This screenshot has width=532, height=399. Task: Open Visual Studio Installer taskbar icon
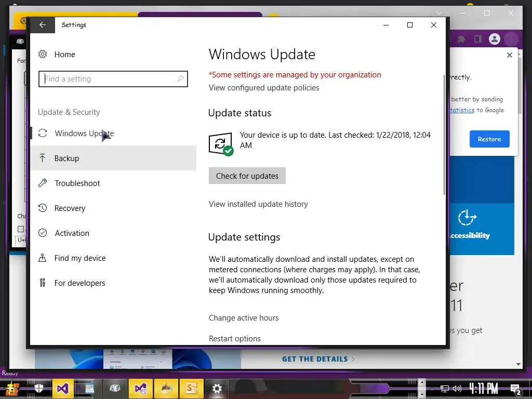(140, 389)
